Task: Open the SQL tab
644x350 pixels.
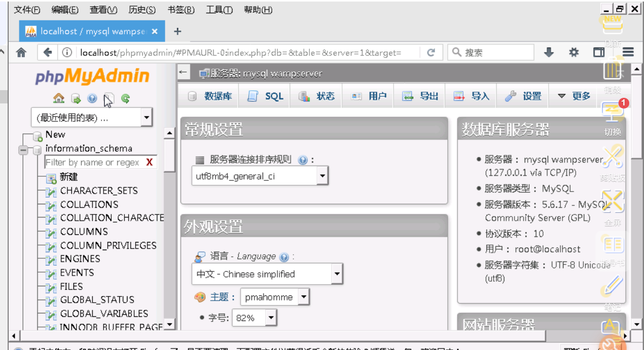Action: point(265,96)
